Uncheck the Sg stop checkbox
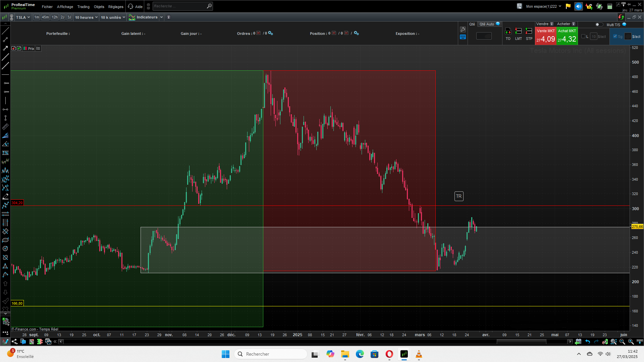The height and width of the screenshot is (362, 644). [x=615, y=37]
